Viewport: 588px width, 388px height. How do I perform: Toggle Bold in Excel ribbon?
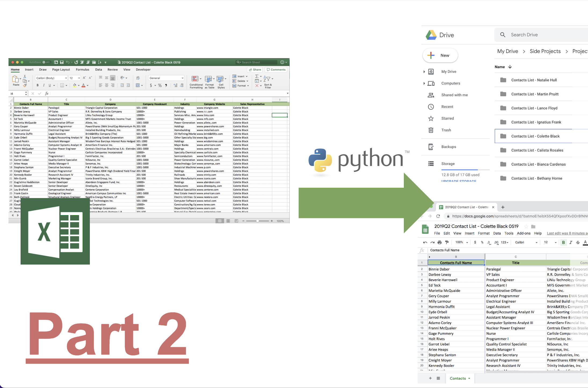(x=38, y=85)
